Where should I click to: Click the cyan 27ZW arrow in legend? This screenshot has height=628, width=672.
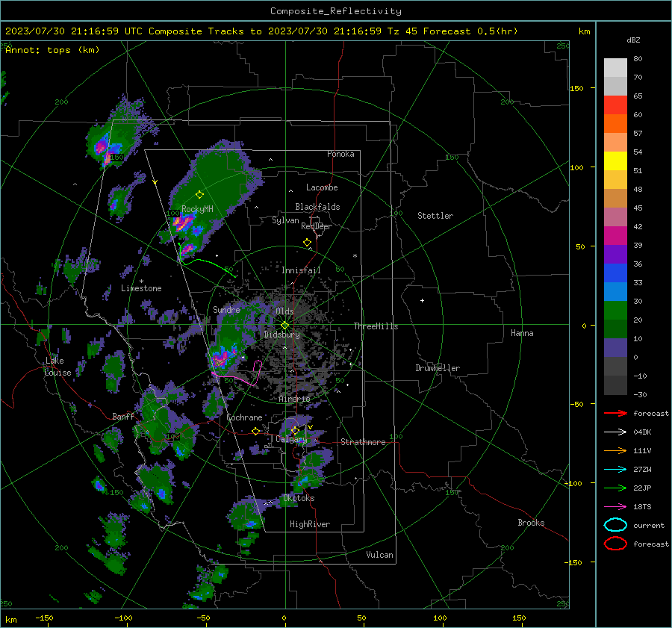[x=615, y=470]
